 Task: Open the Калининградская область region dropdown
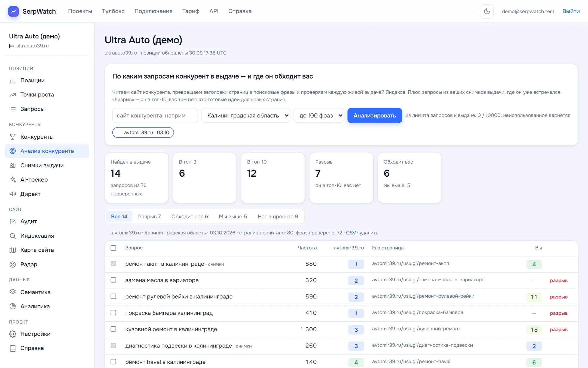tap(246, 116)
